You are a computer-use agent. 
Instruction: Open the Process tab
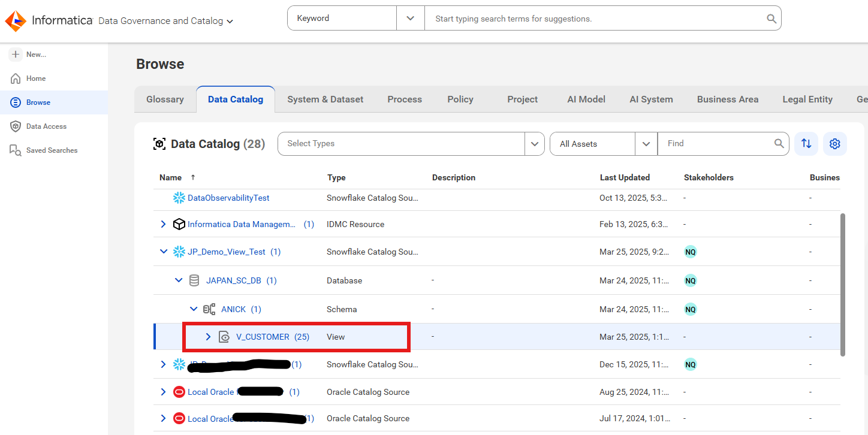pyautogui.click(x=405, y=99)
